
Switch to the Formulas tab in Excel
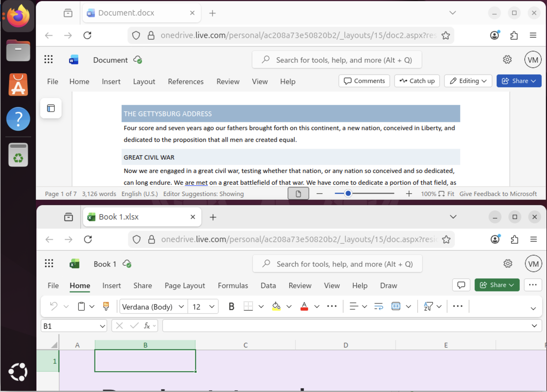tap(233, 285)
